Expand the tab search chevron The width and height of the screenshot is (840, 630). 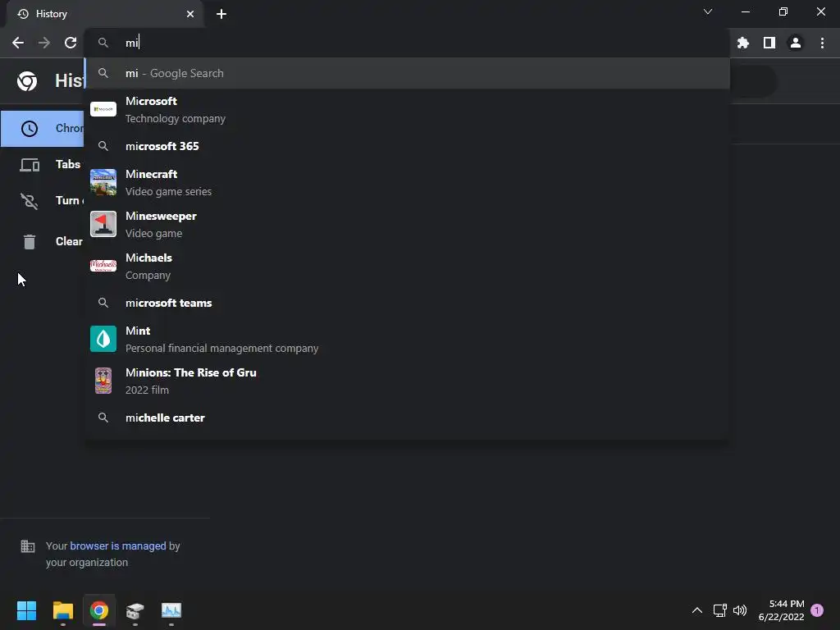point(708,11)
